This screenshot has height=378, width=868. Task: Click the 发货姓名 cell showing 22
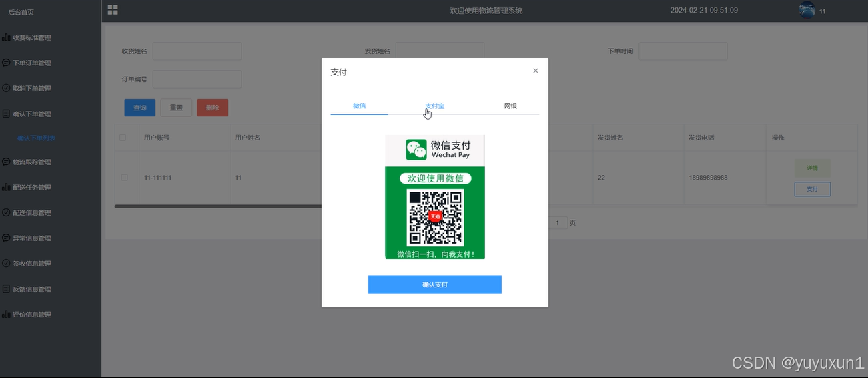(x=601, y=178)
